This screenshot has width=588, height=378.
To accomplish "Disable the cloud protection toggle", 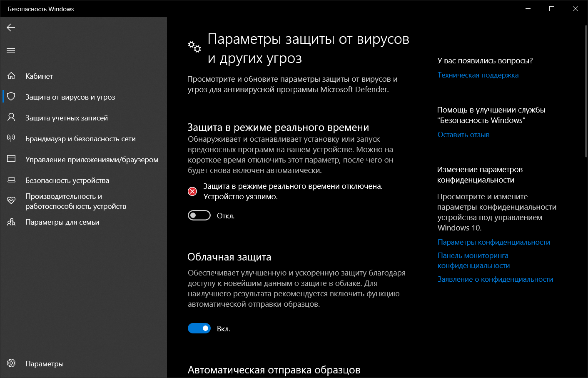I will [x=199, y=328].
